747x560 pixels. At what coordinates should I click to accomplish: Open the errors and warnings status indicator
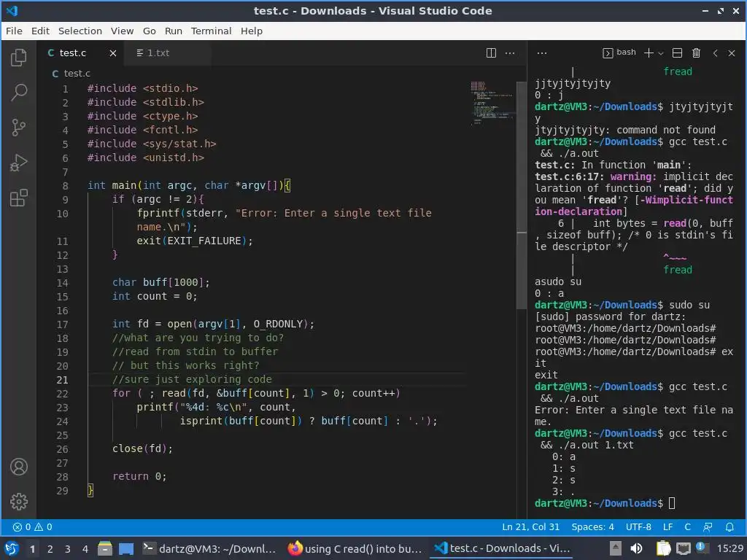pyautogui.click(x=32, y=526)
